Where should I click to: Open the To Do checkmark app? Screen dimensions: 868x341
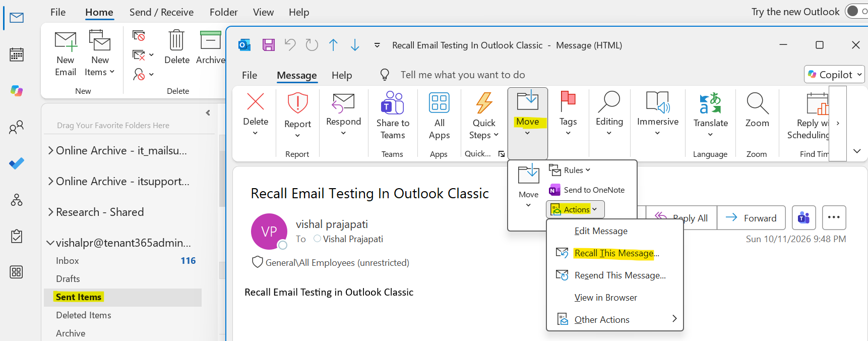(x=17, y=163)
